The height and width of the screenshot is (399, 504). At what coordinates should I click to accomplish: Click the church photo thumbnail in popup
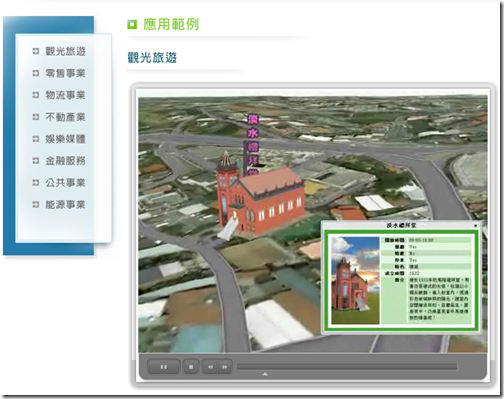coord(355,280)
